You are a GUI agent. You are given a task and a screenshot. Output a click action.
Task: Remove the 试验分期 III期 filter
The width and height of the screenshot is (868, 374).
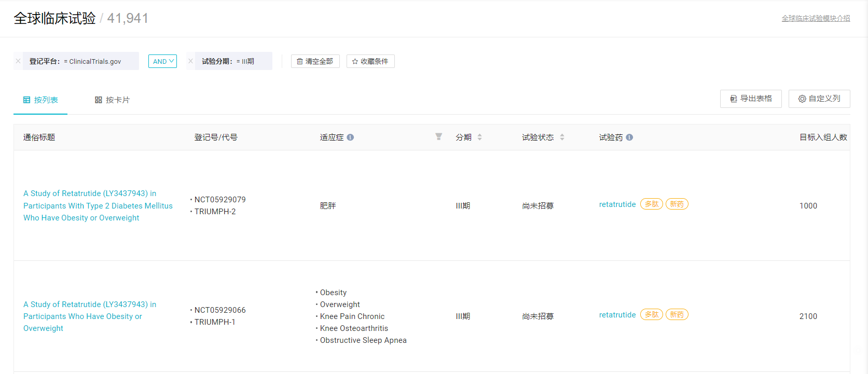click(190, 61)
